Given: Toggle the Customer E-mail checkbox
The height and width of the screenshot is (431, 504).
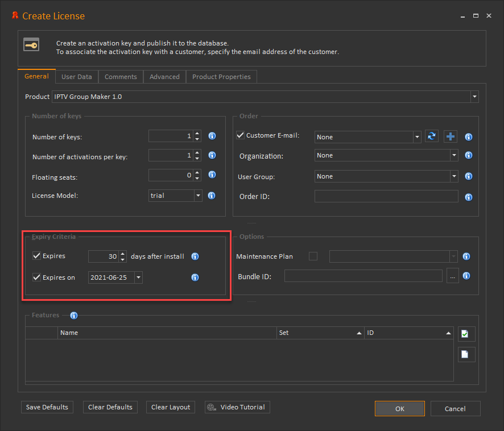Looking at the screenshot, I should click(241, 135).
